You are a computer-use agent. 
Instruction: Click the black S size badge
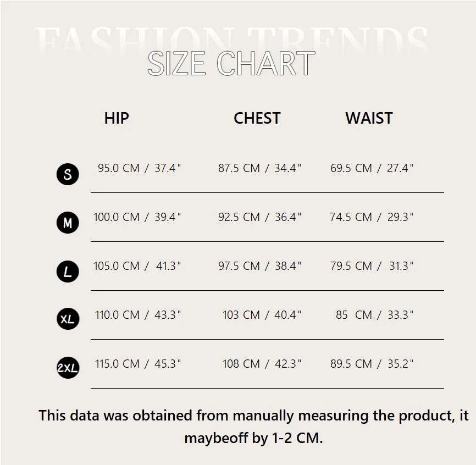point(68,174)
